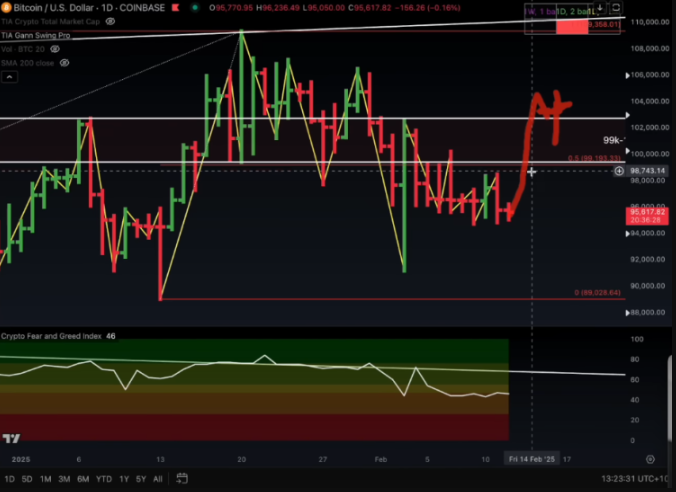Select the 5Y range button
The width and height of the screenshot is (676, 492).
(x=141, y=479)
